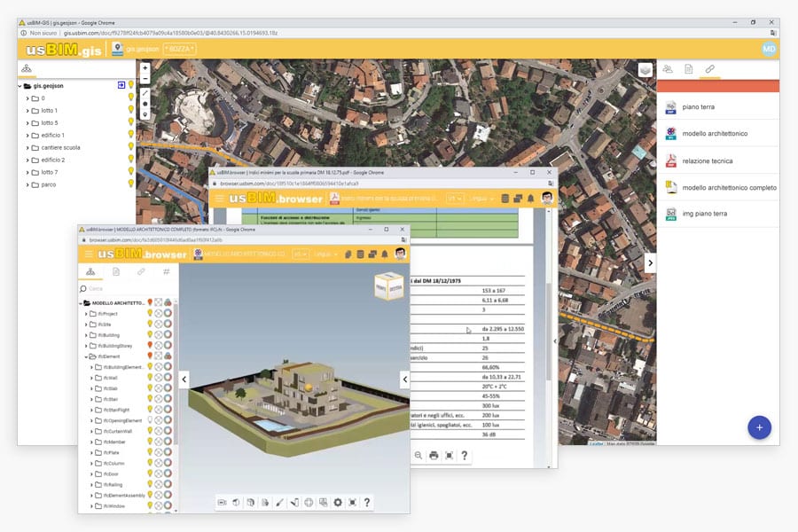798x532 pixels.
Task: Expand the edificio 2 folder
Action: [x=27, y=160]
